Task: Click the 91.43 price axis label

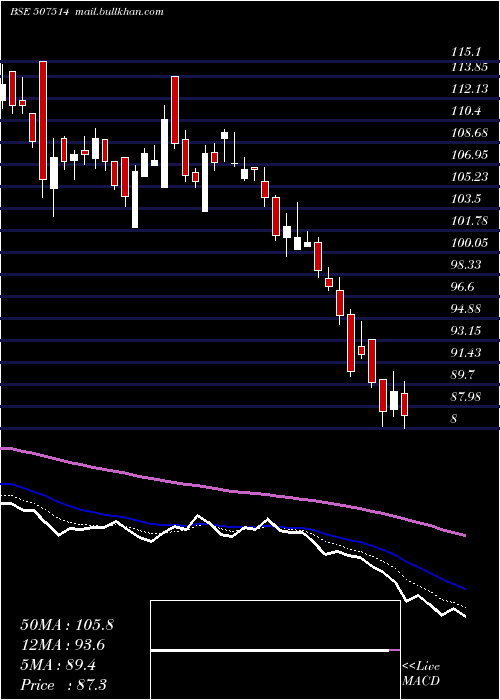Action: click(466, 353)
